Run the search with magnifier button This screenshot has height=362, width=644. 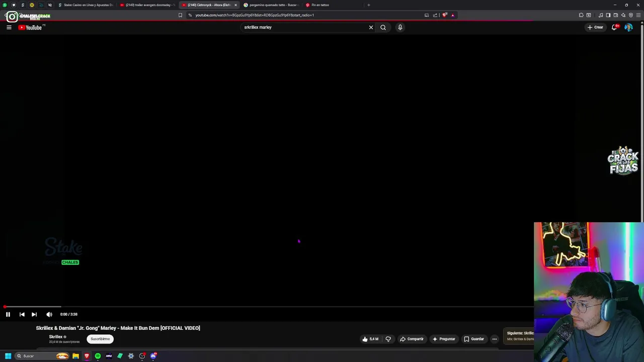point(383,27)
